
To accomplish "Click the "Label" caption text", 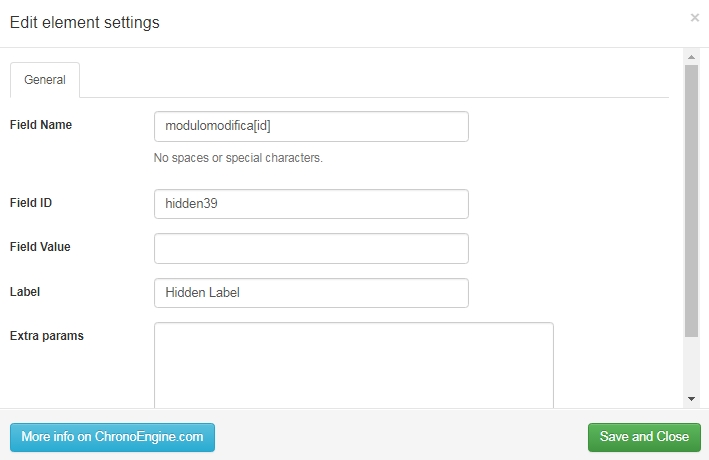I will click(25, 292).
